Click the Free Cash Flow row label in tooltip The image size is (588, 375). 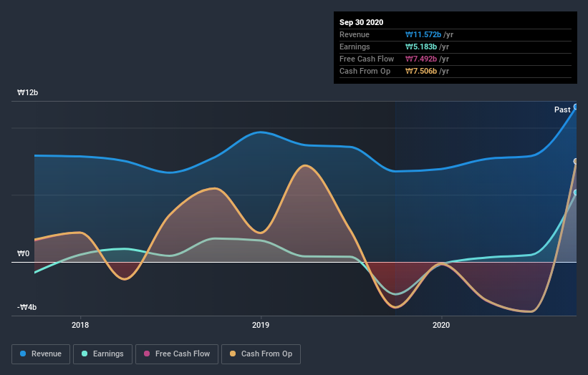[x=367, y=59]
